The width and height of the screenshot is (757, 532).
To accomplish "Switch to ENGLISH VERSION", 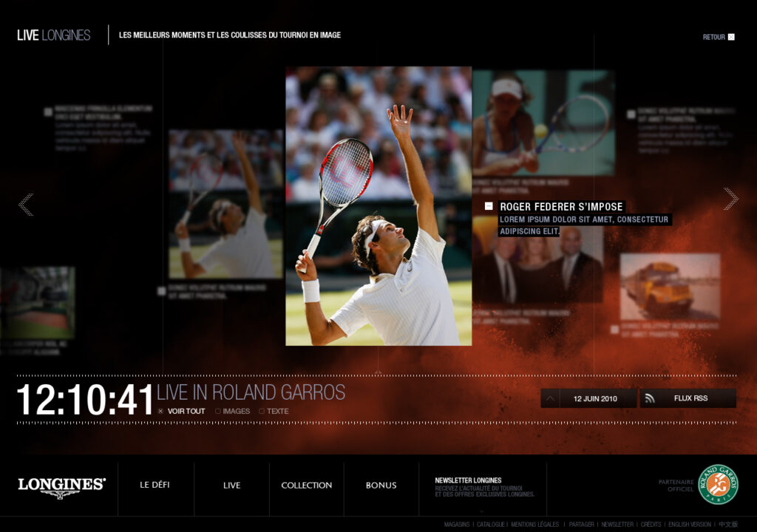I will 690,525.
